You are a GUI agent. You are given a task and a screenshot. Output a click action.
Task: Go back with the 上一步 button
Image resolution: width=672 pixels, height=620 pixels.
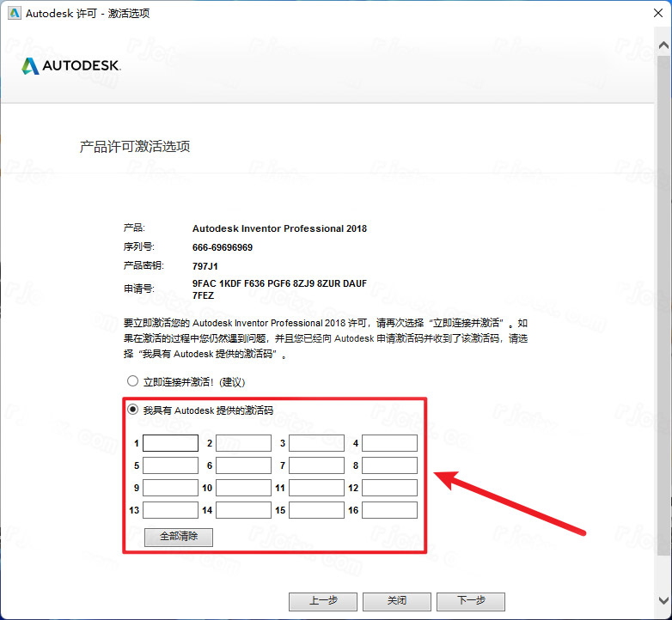coord(323,601)
